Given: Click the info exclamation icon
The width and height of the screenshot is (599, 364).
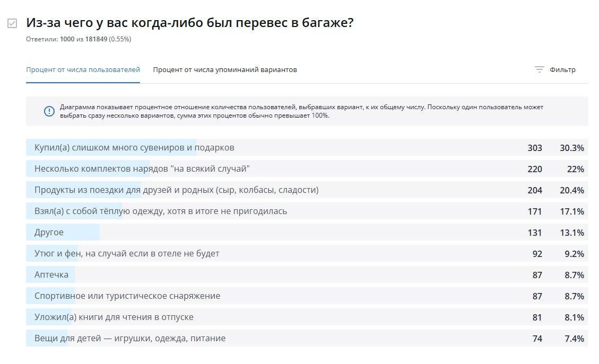Looking at the screenshot, I should (x=49, y=111).
